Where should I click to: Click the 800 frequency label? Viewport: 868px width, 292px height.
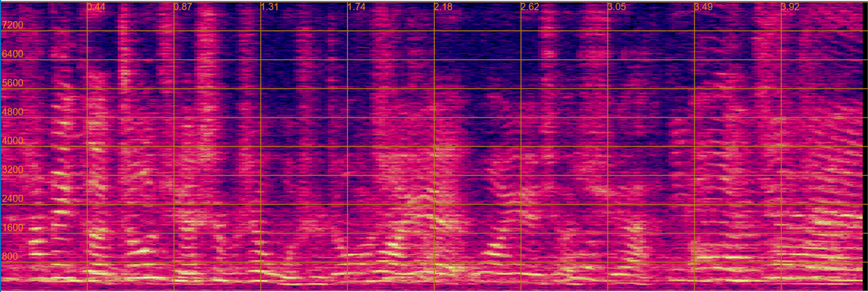click(10, 256)
